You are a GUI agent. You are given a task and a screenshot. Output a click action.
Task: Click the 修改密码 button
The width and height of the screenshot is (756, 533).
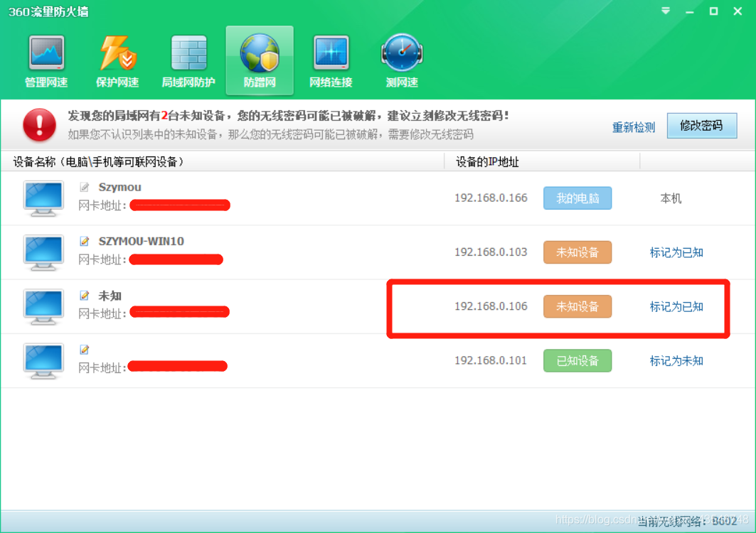pos(701,126)
